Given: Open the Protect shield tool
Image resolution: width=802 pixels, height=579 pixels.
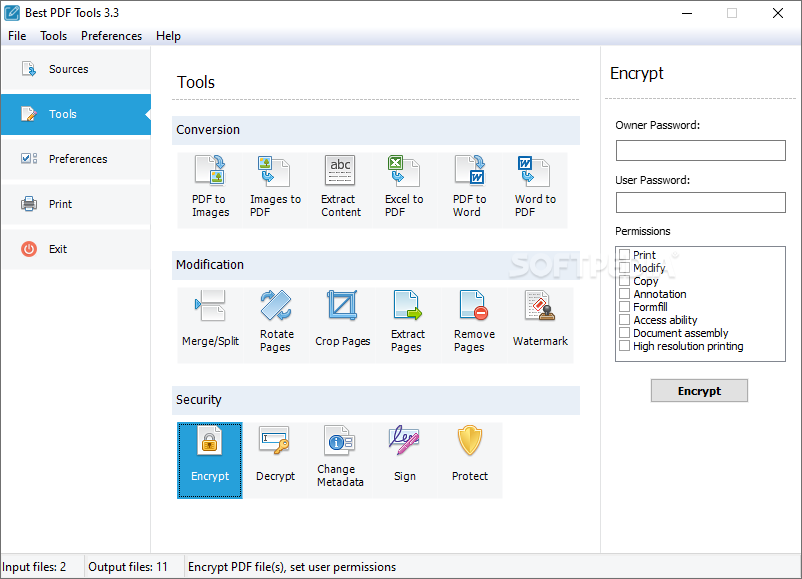Looking at the screenshot, I should pos(470,460).
